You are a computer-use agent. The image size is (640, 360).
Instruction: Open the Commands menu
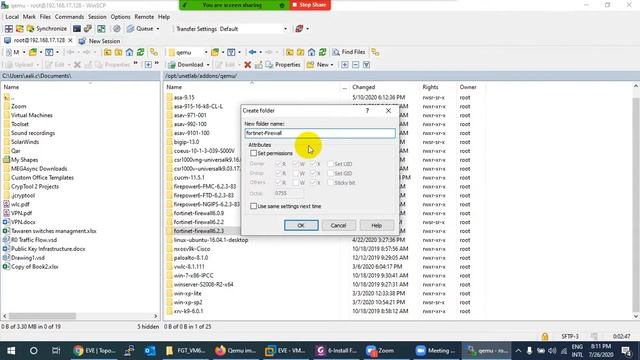pyautogui.click(x=69, y=17)
